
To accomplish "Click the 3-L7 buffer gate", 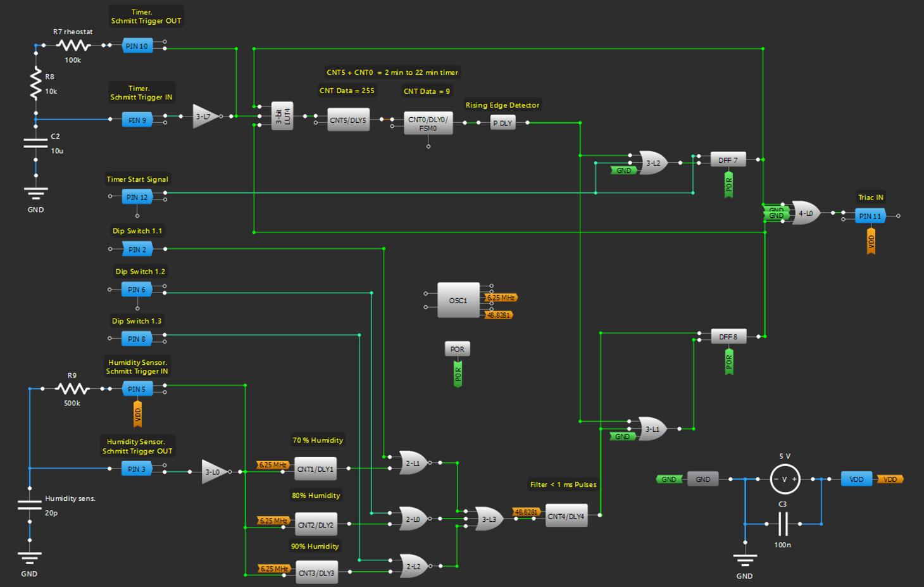I will click(204, 117).
